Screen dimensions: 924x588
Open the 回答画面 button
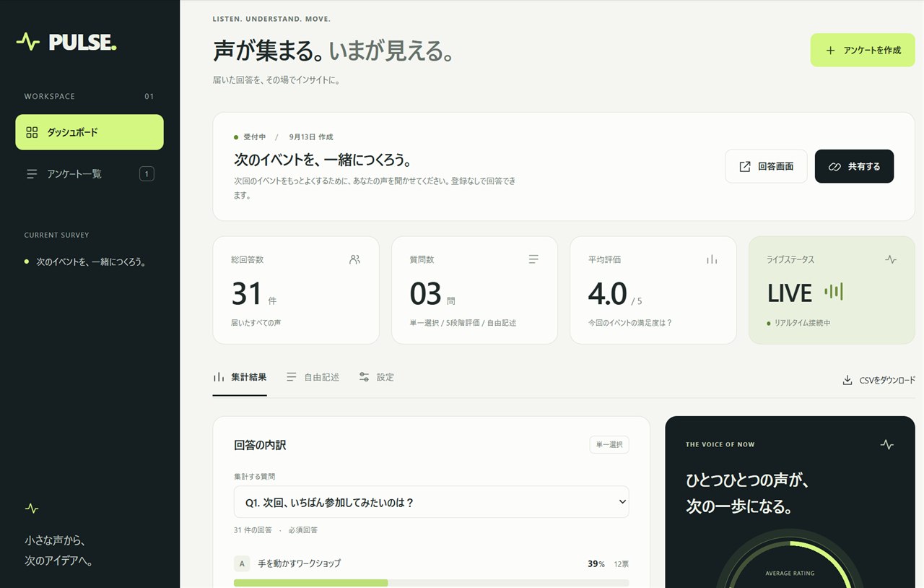click(x=766, y=167)
